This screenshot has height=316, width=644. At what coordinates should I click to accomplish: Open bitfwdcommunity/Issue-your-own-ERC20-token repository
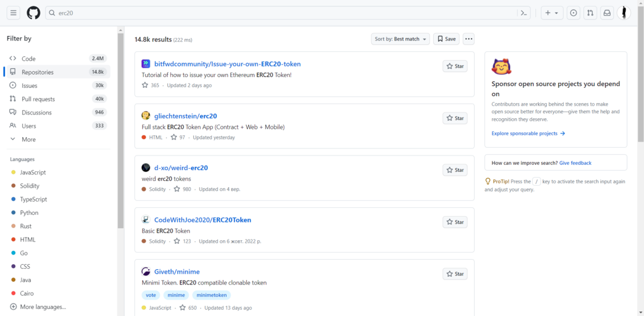pyautogui.click(x=227, y=64)
